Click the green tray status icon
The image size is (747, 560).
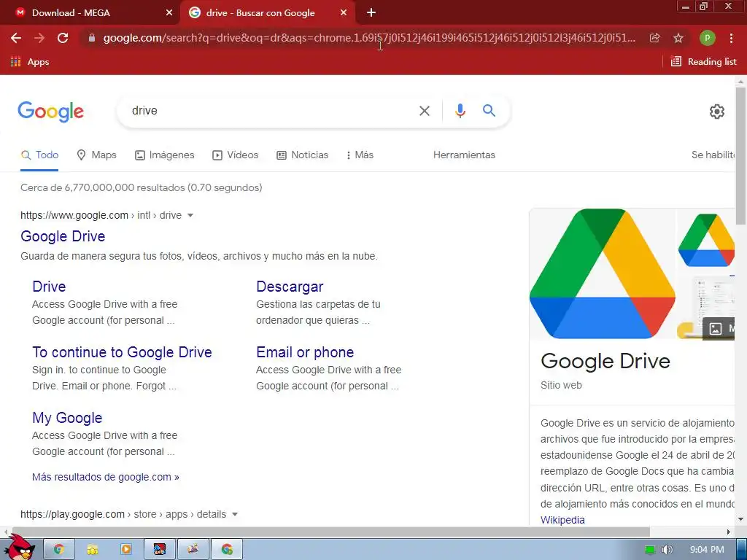coord(649,550)
